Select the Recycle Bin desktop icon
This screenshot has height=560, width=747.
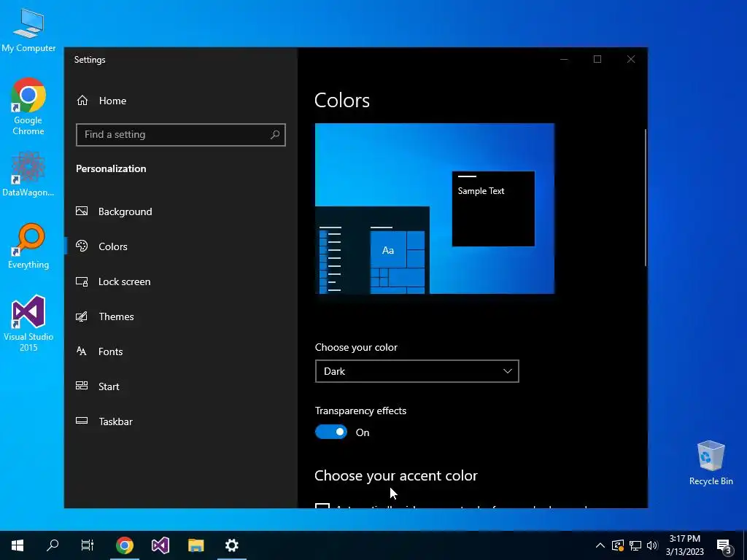[711, 463]
